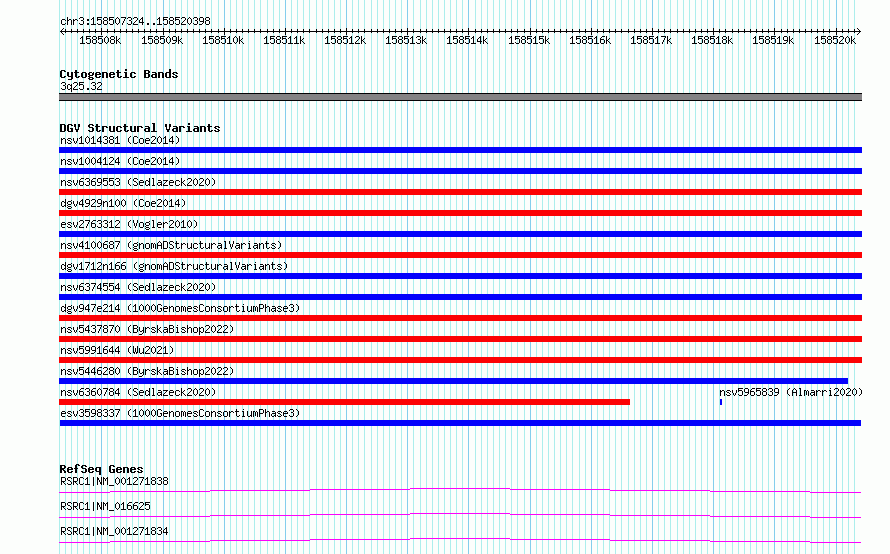Open transcript RSRC1|NM_001271834 label
Viewport: 890px width, 554px height.
114,531
